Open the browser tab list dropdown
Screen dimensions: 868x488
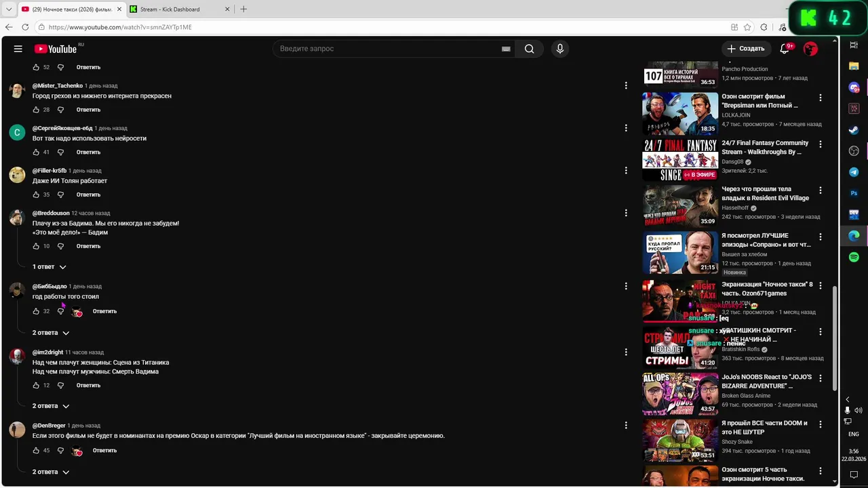[x=9, y=9]
